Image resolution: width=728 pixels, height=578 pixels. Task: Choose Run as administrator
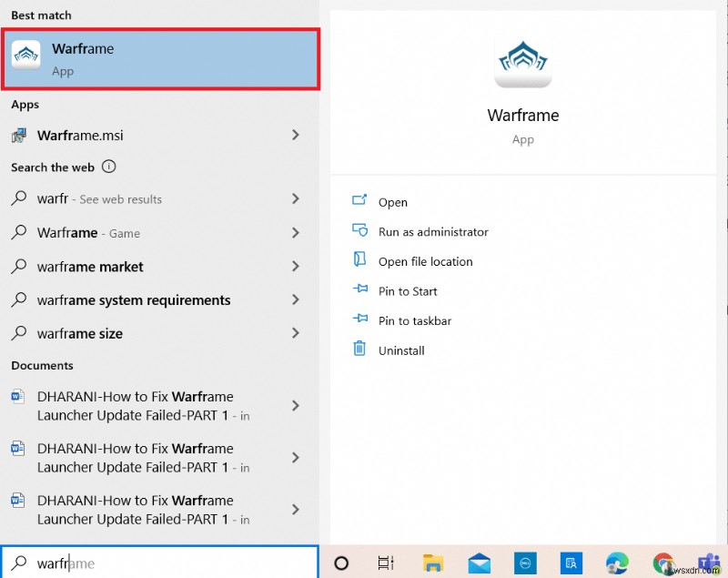[x=433, y=232]
